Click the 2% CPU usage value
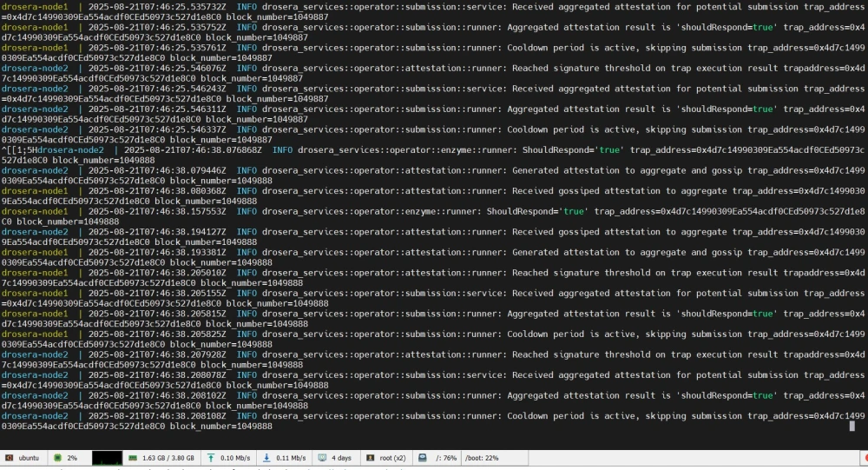 [72, 458]
